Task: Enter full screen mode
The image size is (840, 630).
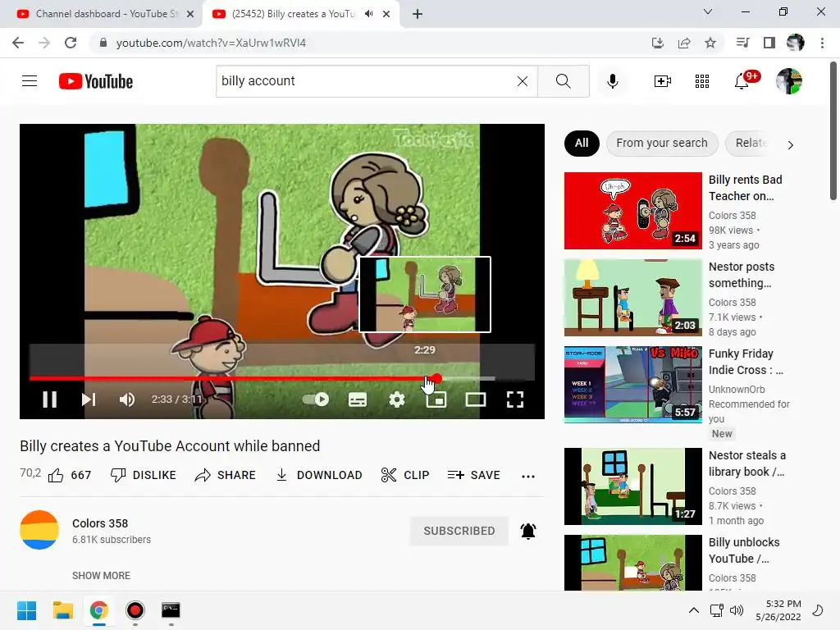Action: (x=515, y=399)
